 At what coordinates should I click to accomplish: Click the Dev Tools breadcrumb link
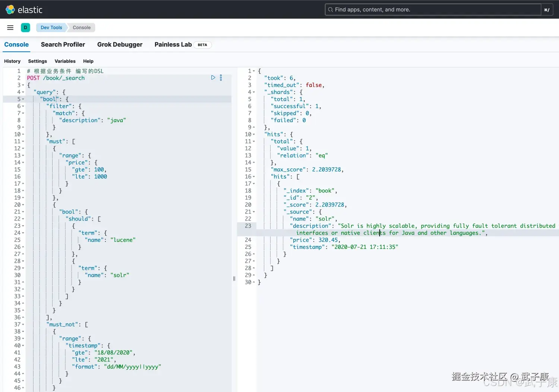click(x=51, y=27)
